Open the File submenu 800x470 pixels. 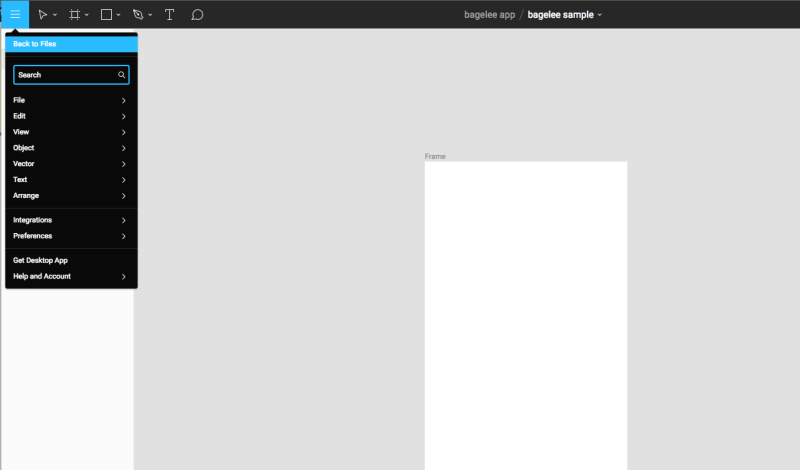pyautogui.click(x=71, y=101)
